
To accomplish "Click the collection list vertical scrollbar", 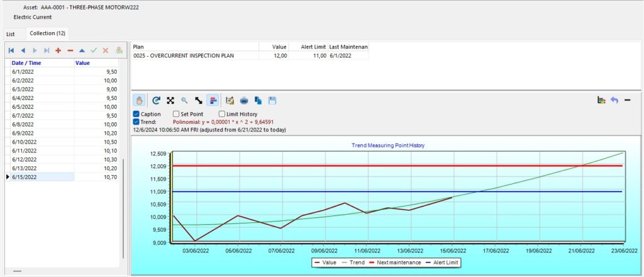I will (x=123, y=208).
